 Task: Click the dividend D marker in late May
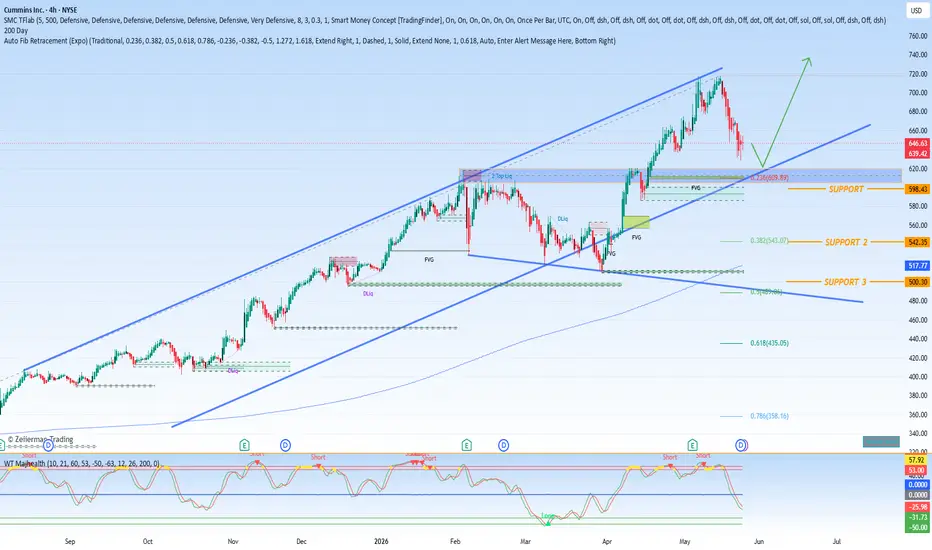tap(741, 445)
